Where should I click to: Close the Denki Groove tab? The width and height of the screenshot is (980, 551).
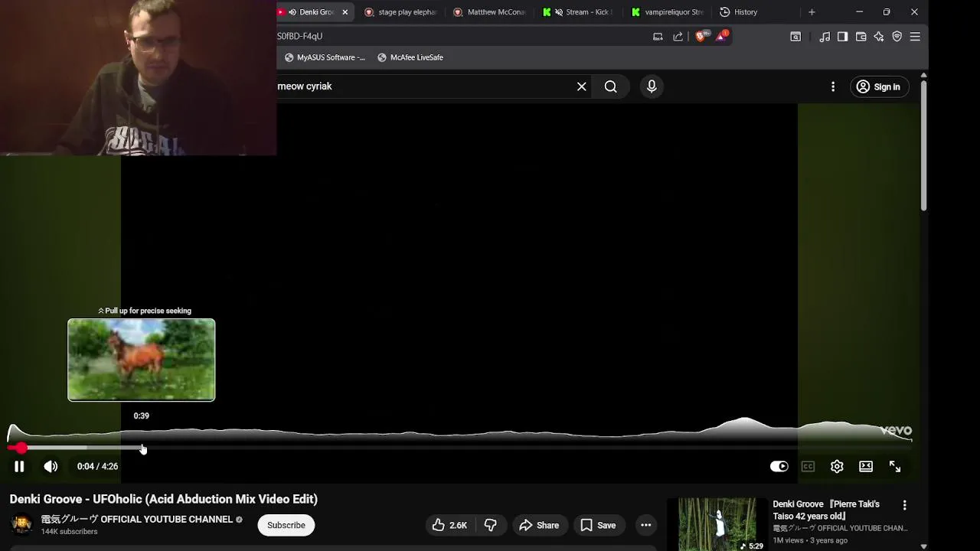(345, 12)
